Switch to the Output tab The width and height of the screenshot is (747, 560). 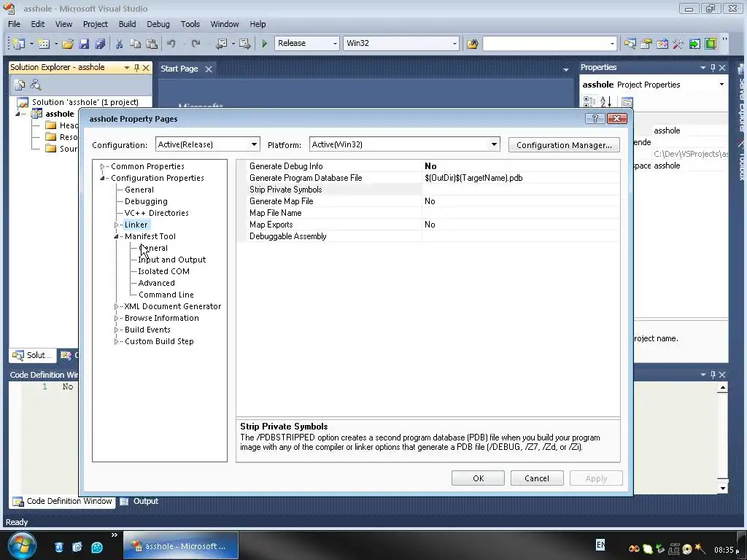(139, 501)
